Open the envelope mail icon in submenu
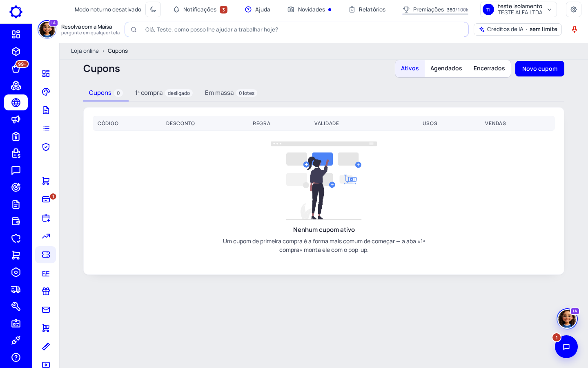The image size is (588, 368). pos(46,310)
